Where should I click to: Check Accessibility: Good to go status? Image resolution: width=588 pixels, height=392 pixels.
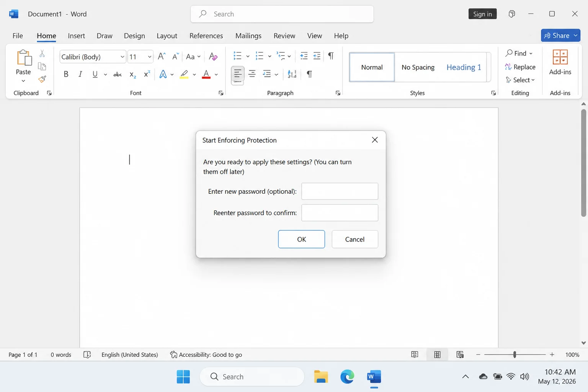coord(206,354)
